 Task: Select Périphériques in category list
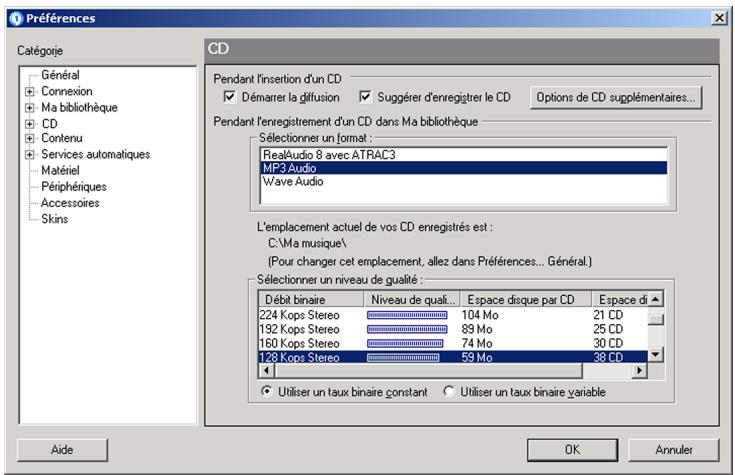coord(73,186)
